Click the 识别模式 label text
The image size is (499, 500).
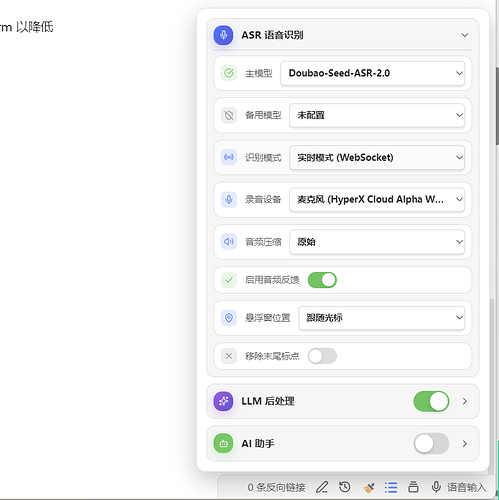pos(263,158)
